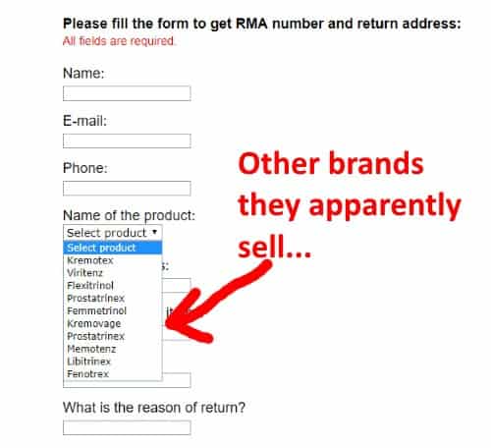Focus the E-mail text box

(127, 140)
